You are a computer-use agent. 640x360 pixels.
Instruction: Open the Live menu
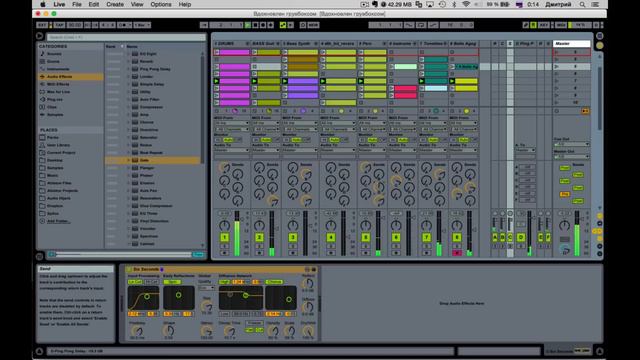59,4
